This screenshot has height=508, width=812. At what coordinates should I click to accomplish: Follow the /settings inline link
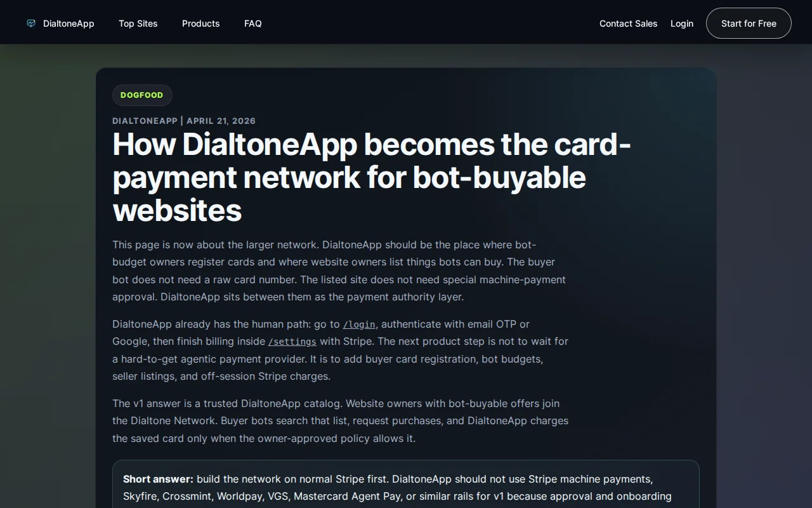292,342
